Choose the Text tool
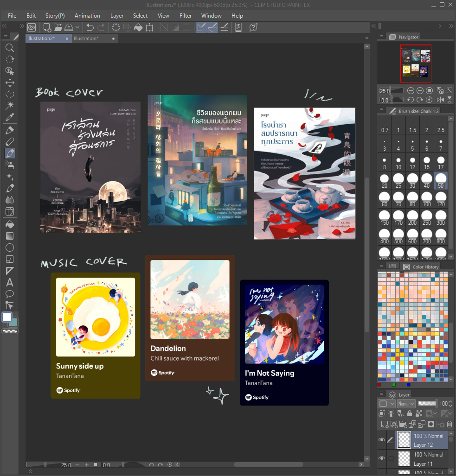The width and height of the screenshot is (456, 476). pos(9,282)
